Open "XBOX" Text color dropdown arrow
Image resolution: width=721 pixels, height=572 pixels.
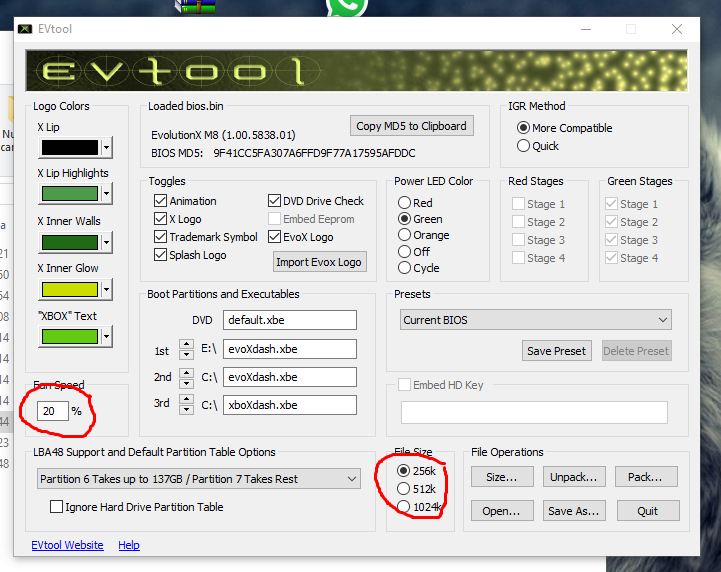coord(106,337)
